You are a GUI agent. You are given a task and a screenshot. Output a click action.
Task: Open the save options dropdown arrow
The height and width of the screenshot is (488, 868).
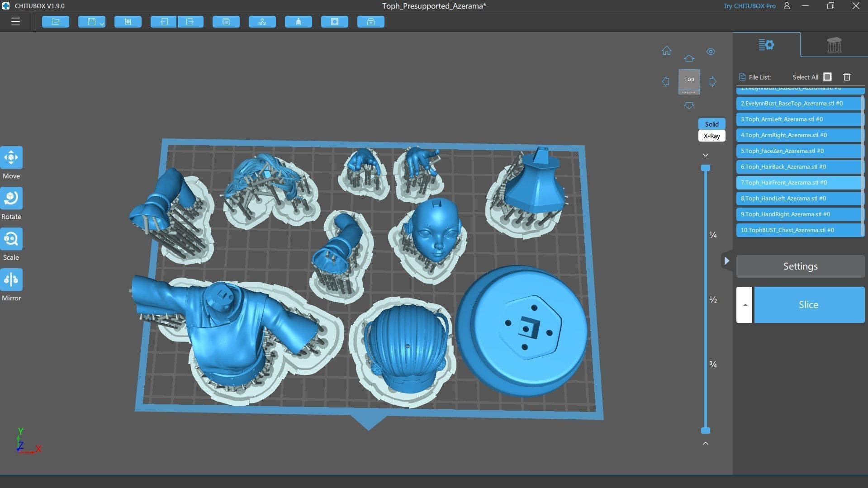click(x=102, y=23)
